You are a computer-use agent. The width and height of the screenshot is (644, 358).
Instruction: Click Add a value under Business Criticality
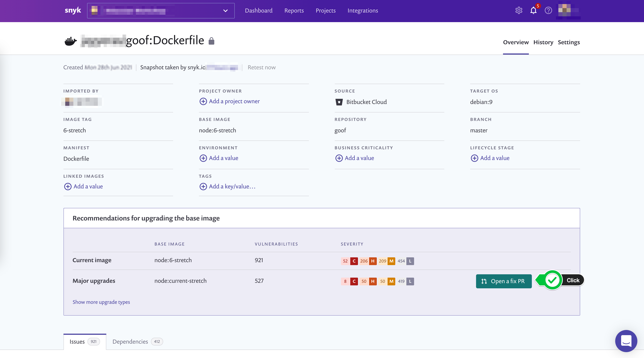(359, 158)
